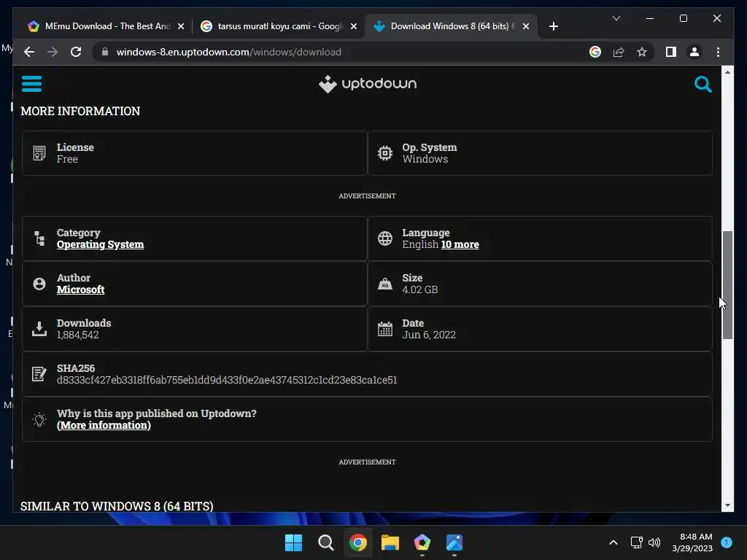This screenshot has height=560, width=747.
Task: Click the SHA256 document icon
Action: pos(39,374)
